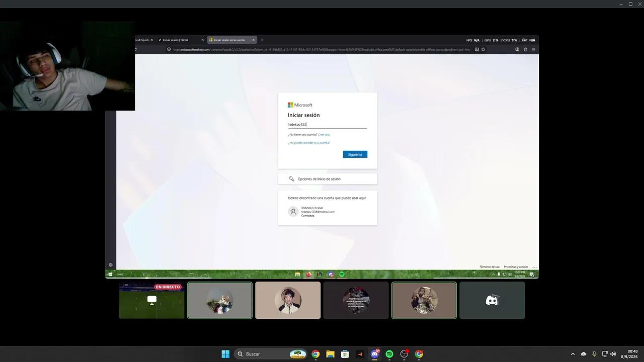Focus the email input showing fedekpo123

(x=327, y=124)
